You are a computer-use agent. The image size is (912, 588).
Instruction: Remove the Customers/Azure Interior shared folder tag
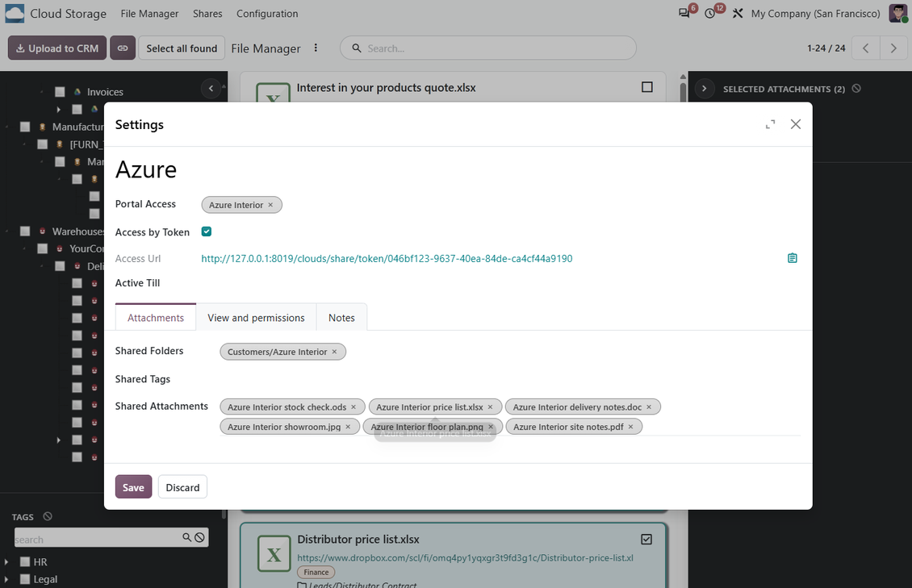pos(334,352)
